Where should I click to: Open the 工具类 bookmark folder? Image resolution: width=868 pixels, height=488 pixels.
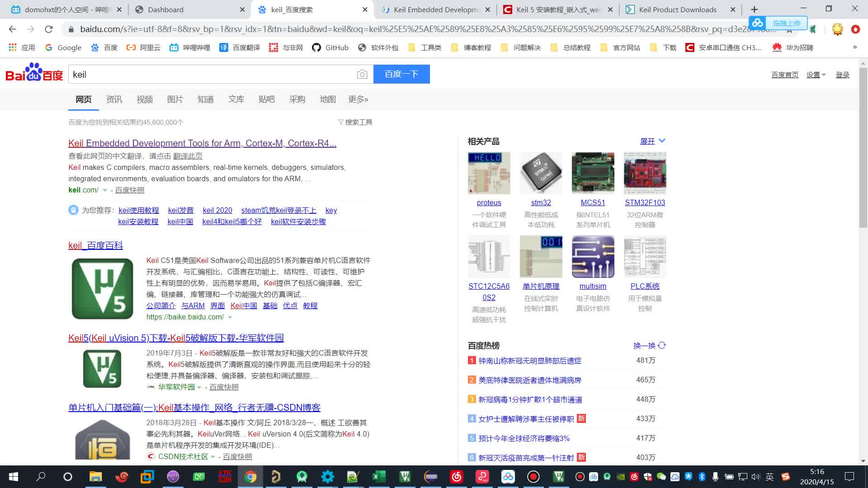[425, 47]
